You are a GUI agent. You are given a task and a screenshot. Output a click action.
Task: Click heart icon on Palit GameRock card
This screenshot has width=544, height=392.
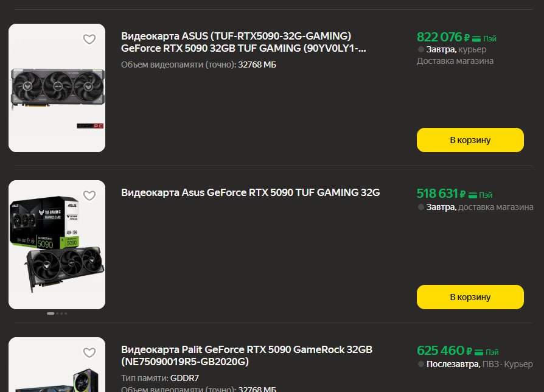click(89, 353)
